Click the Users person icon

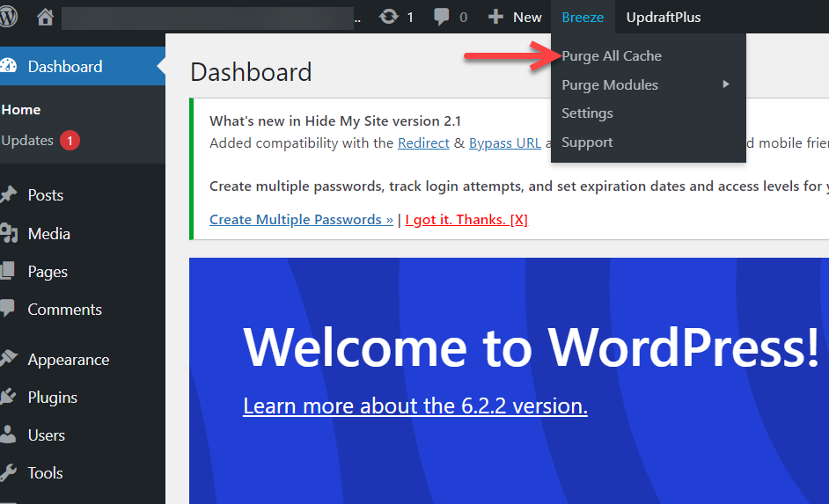click(x=8, y=435)
